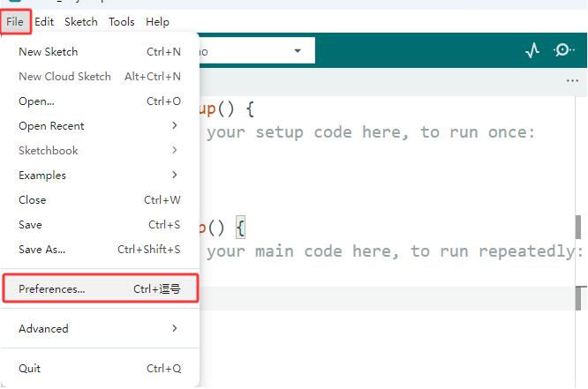Click the three-dots tab options icon
Image resolution: width=588 pixels, height=389 pixels.
click(x=572, y=80)
